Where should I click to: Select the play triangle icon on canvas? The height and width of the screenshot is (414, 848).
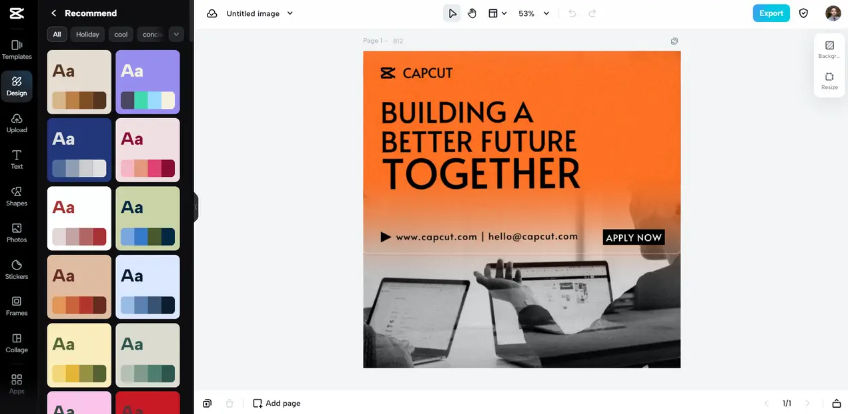click(x=386, y=237)
